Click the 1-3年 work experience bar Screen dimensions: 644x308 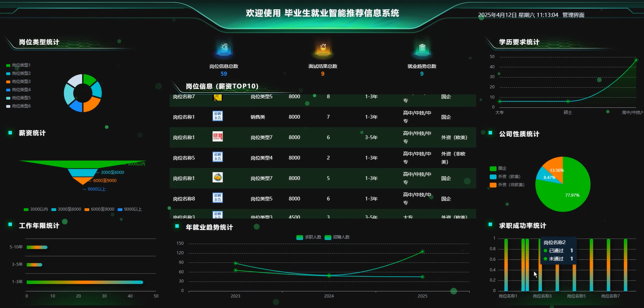click(x=85, y=282)
